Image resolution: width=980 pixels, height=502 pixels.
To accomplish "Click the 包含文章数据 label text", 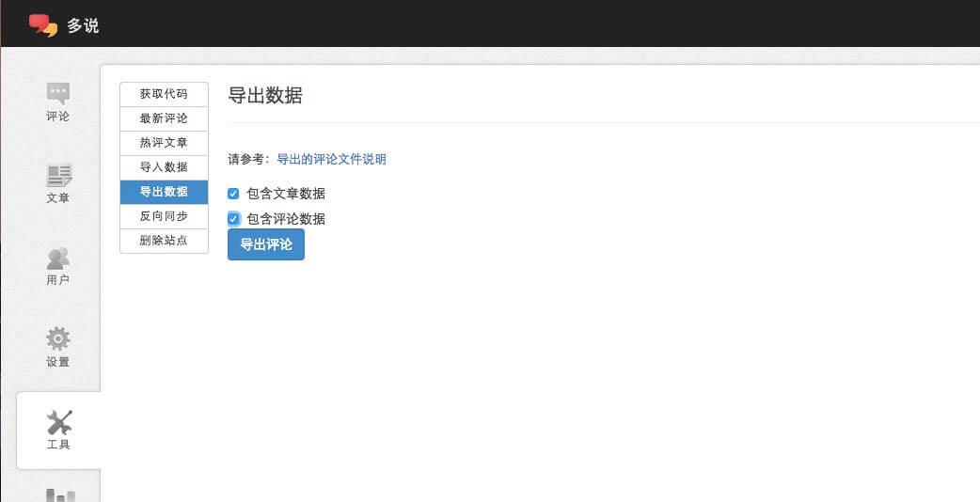I will coord(286,194).
